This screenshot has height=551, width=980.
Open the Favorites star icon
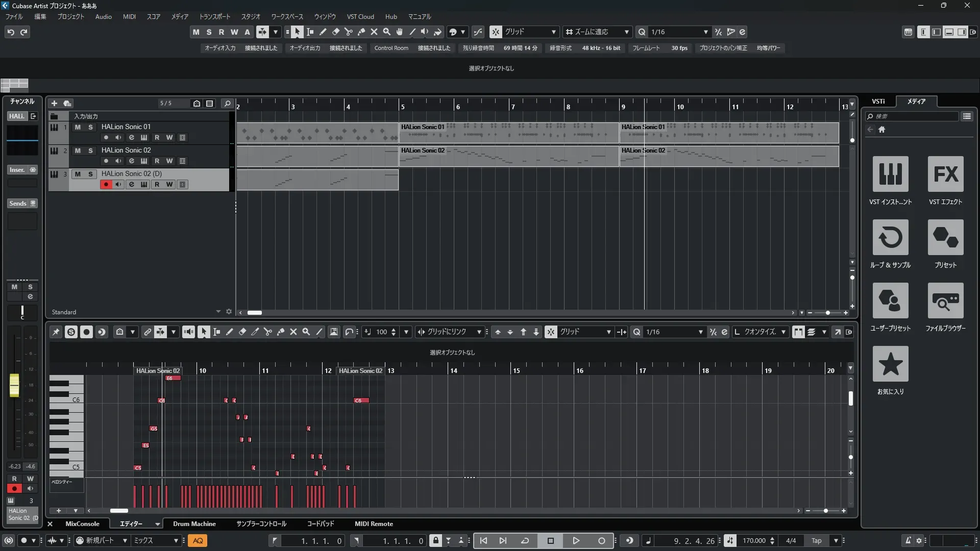890,364
